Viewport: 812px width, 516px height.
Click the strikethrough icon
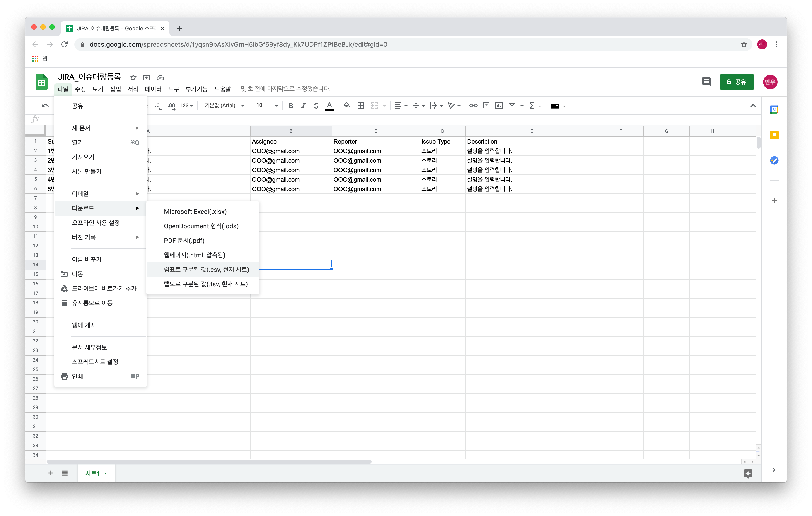(x=316, y=106)
